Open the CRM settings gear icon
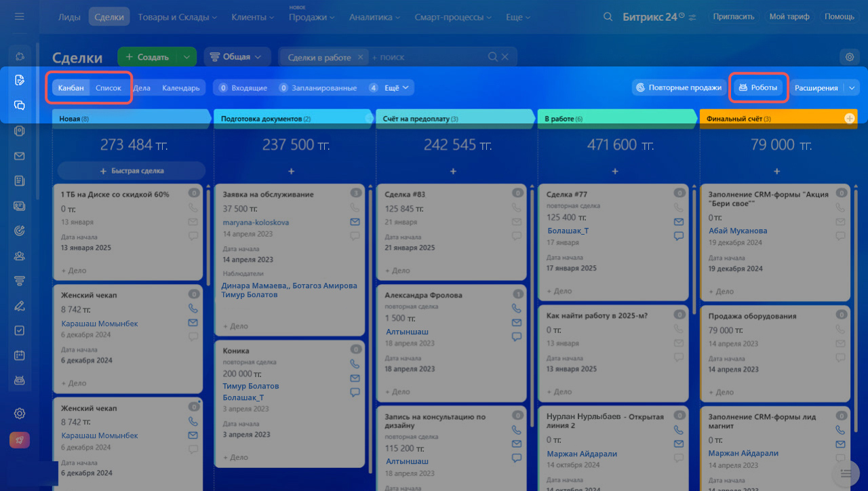 [849, 57]
